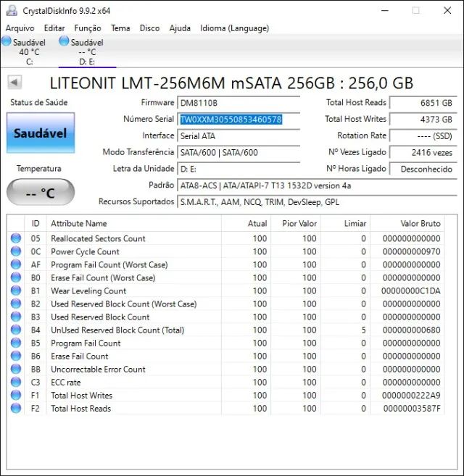Click threshold value 5 in B4 row
Viewport: 464px width, 476px height.
pos(363,330)
